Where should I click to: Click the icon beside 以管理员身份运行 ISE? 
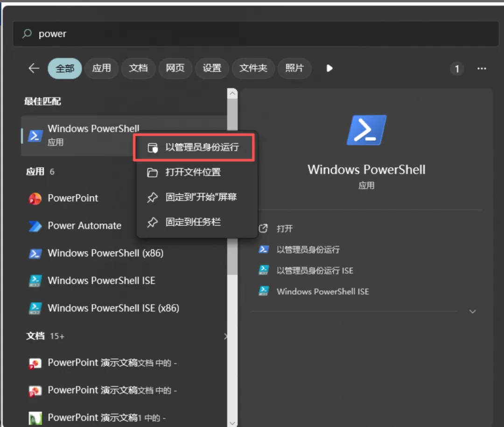pos(264,270)
